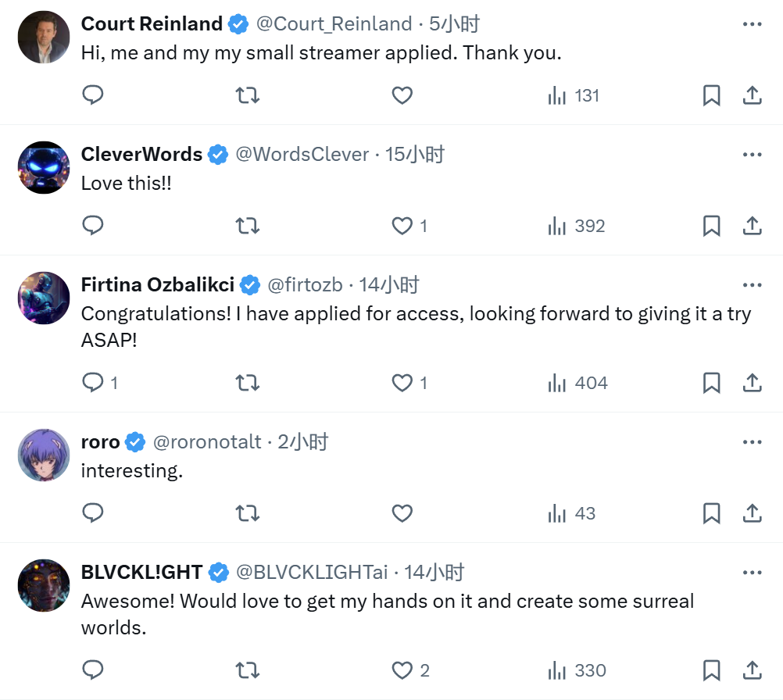783x700 pixels.
Task: Repost the BLVCKL!GHT tweet
Action: (x=247, y=670)
